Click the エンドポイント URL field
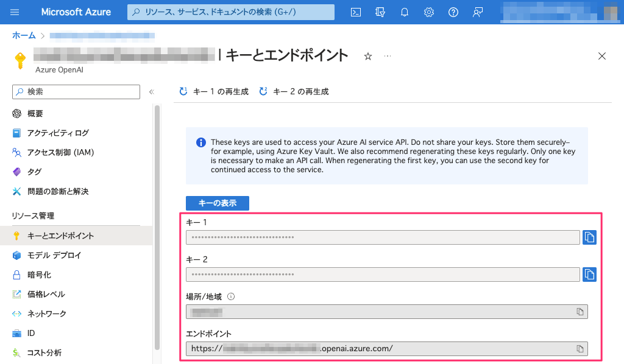 pos(387,349)
